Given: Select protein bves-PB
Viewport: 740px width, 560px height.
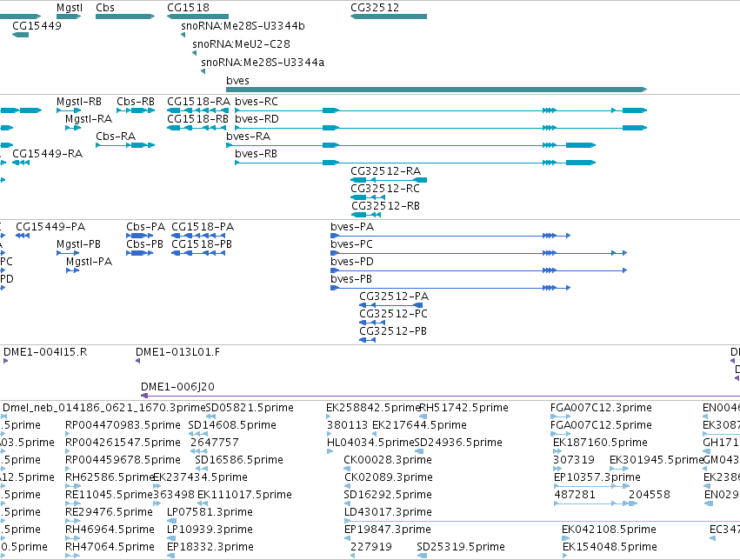Looking at the screenshot, I should [450, 288].
